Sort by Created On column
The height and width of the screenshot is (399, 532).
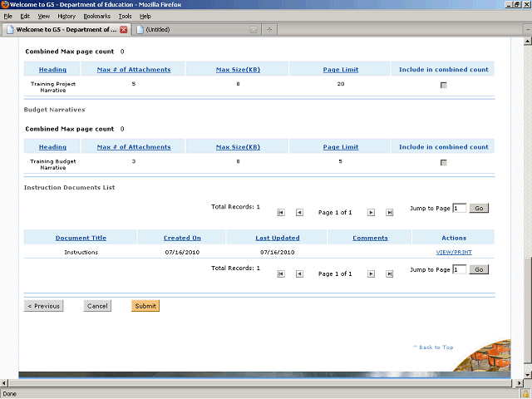point(182,238)
